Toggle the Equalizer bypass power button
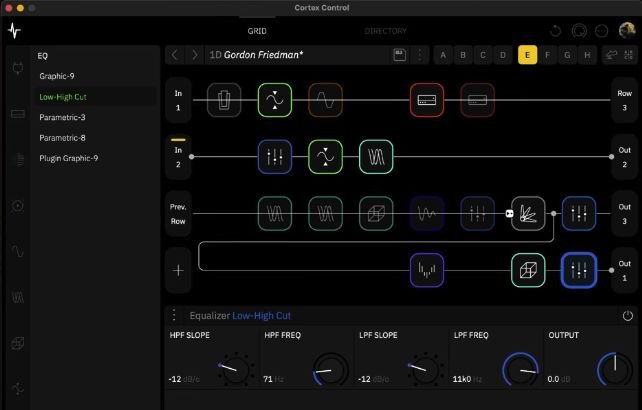The height and width of the screenshot is (410, 642). [628, 316]
